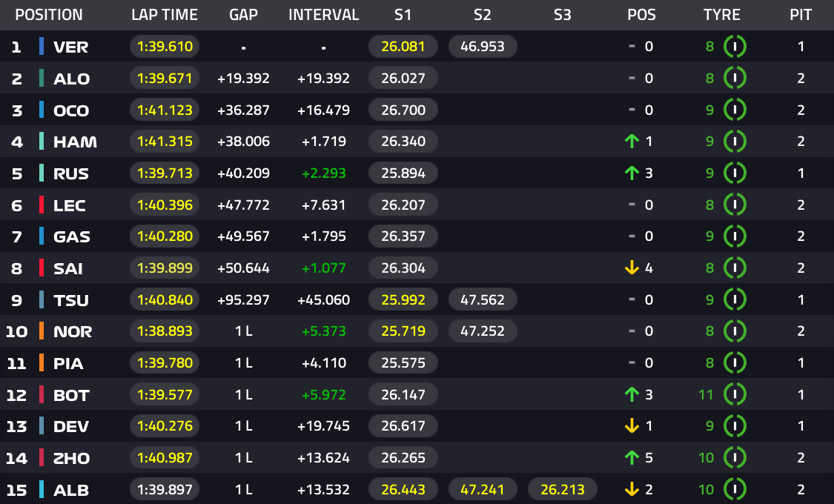Click VER's tyre compound icon

pos(735,46)
